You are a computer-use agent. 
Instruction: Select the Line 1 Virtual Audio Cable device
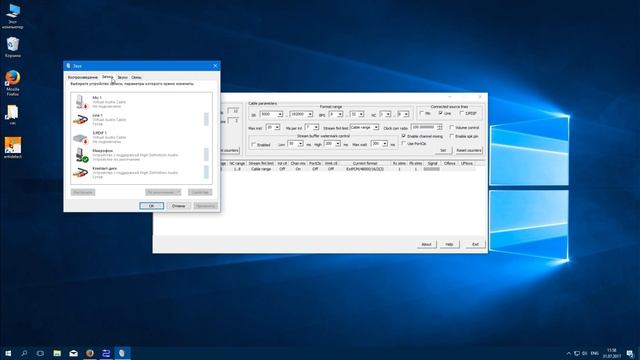tap(141, 120)
